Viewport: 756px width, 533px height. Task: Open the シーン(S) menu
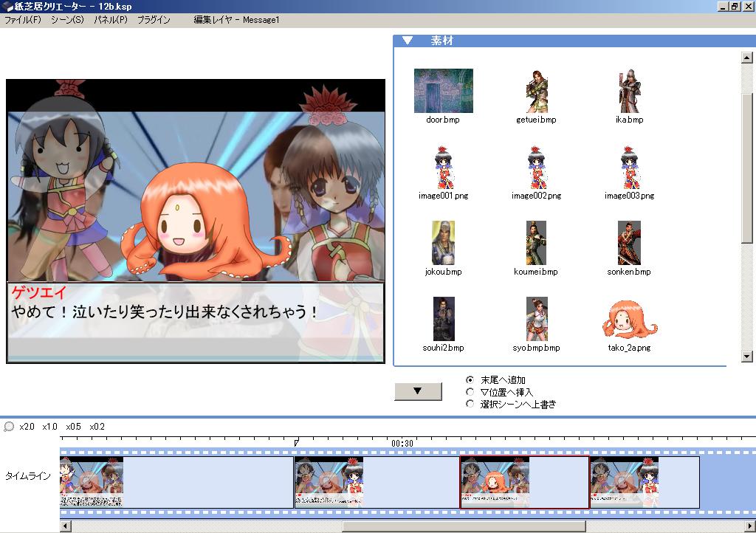click(67, 20)
